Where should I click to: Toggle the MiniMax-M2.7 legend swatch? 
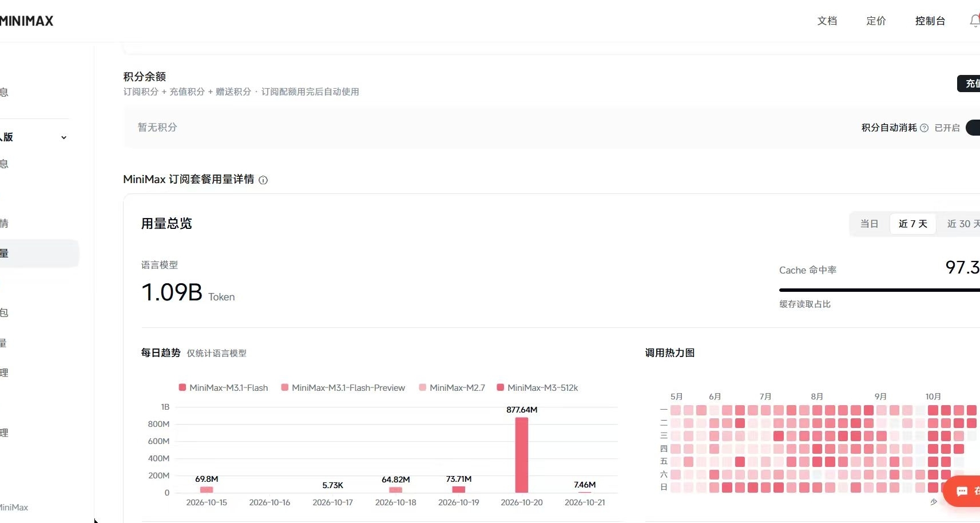(x=423, y=387)
